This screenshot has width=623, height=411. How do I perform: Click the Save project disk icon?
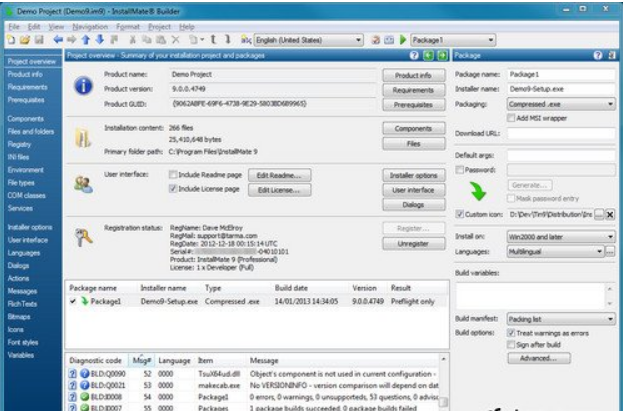[39, 40]
